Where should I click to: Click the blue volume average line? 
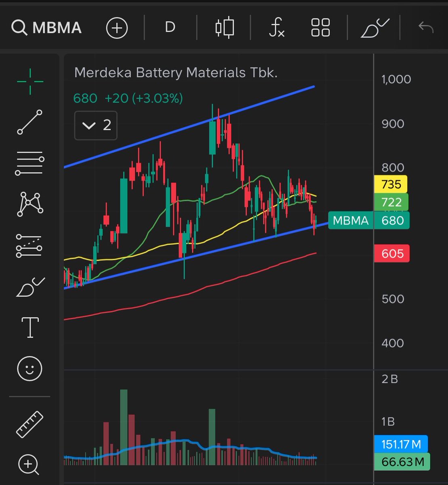tap(190, 449)
